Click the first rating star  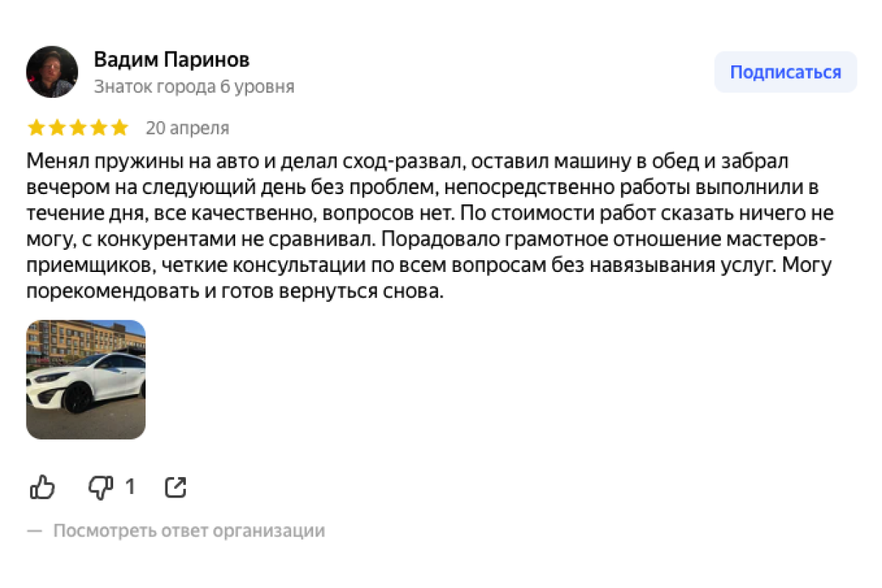tap(36, 128)
